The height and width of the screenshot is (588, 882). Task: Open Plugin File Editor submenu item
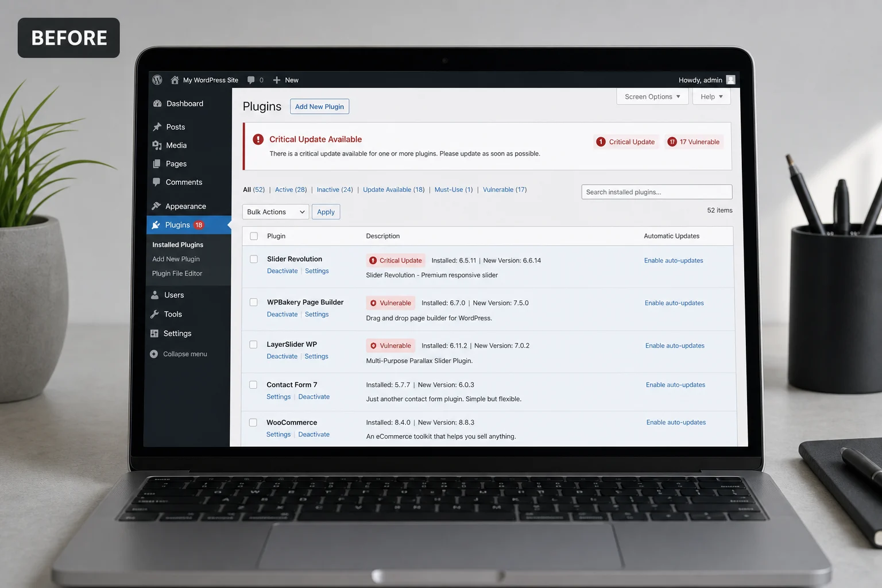pos(177,273)
